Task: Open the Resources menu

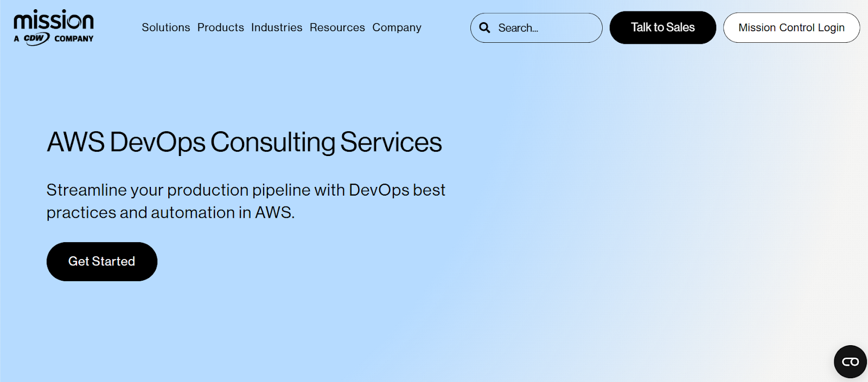Action: coord(337,28)
